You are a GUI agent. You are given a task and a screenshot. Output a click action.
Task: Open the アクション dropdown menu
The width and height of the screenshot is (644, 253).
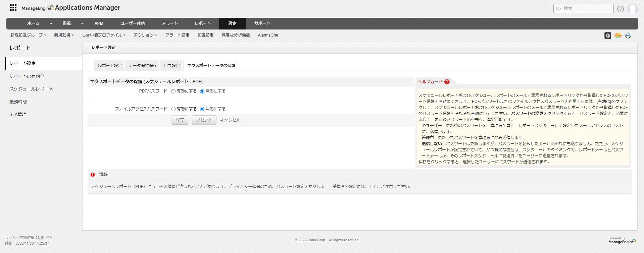coord(145,35)
